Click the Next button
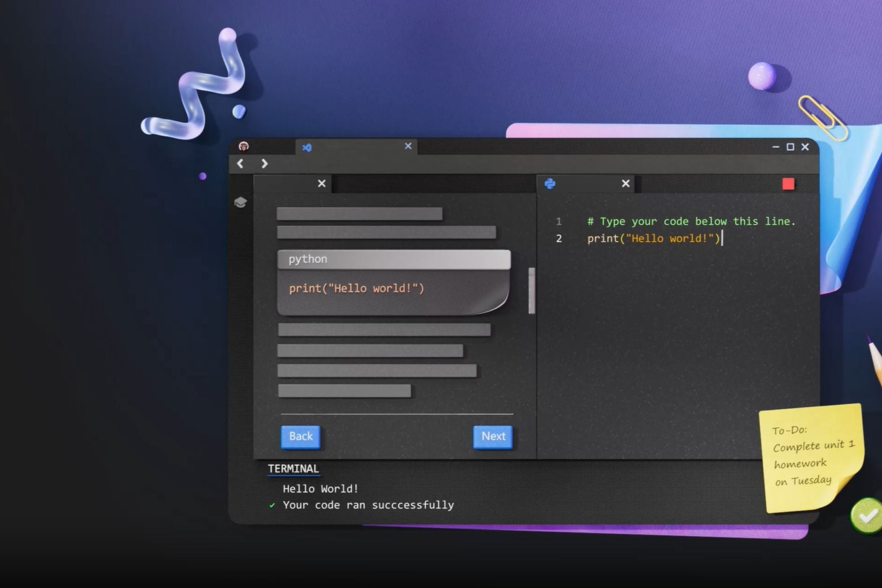Viewport: 882px width, 588px height. (493, 436)
